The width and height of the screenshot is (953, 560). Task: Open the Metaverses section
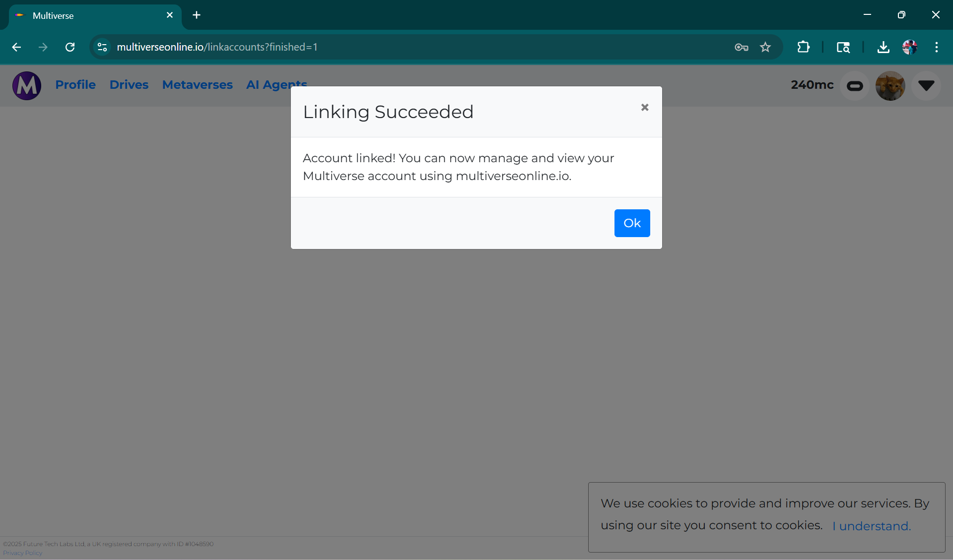click(197, 85)
